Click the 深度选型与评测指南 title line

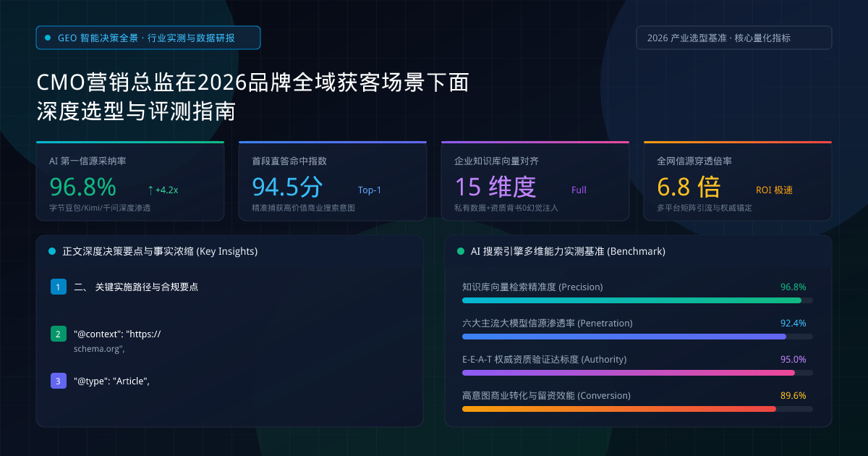click(x=136, y=111)
